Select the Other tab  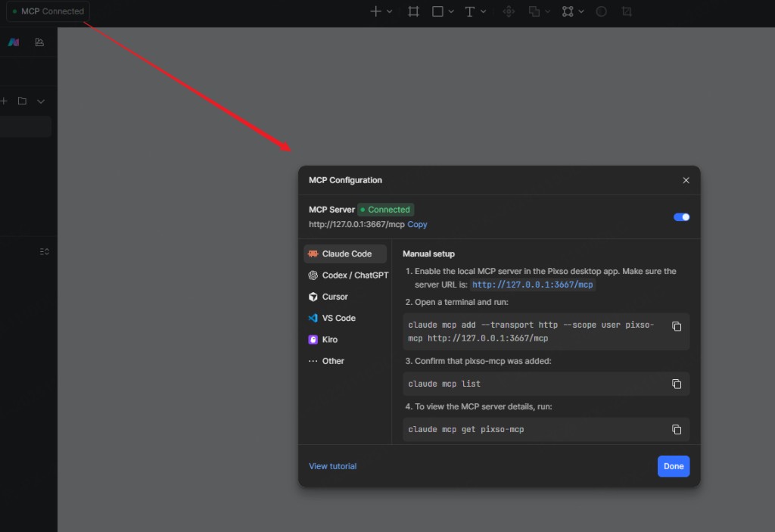345,361
